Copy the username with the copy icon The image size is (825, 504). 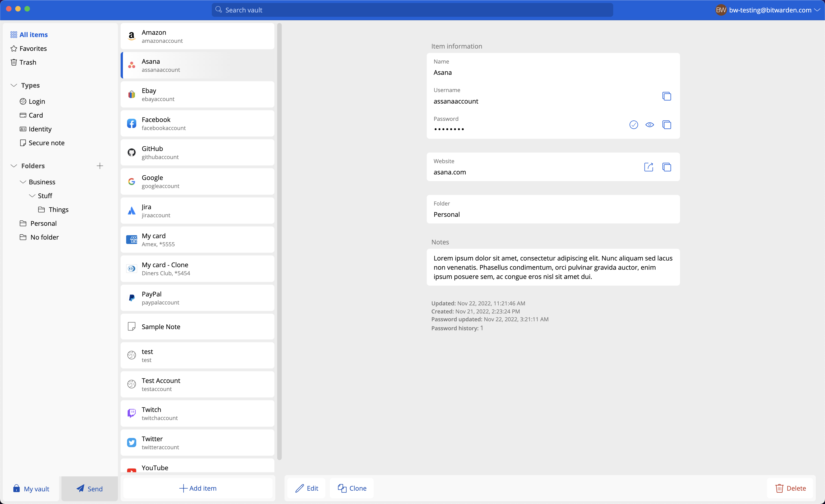[666, 96]
